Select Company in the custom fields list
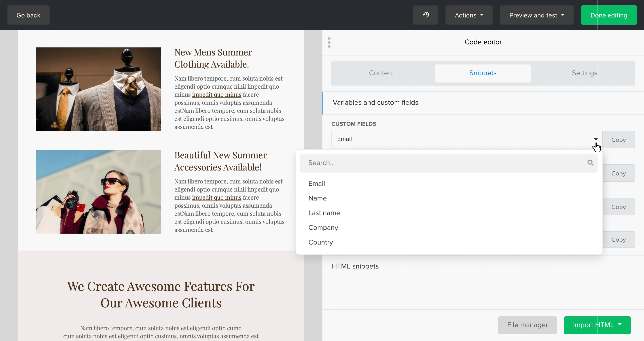Image resolution: width=644 pixels, height=341 pixels. click(323, 227)
